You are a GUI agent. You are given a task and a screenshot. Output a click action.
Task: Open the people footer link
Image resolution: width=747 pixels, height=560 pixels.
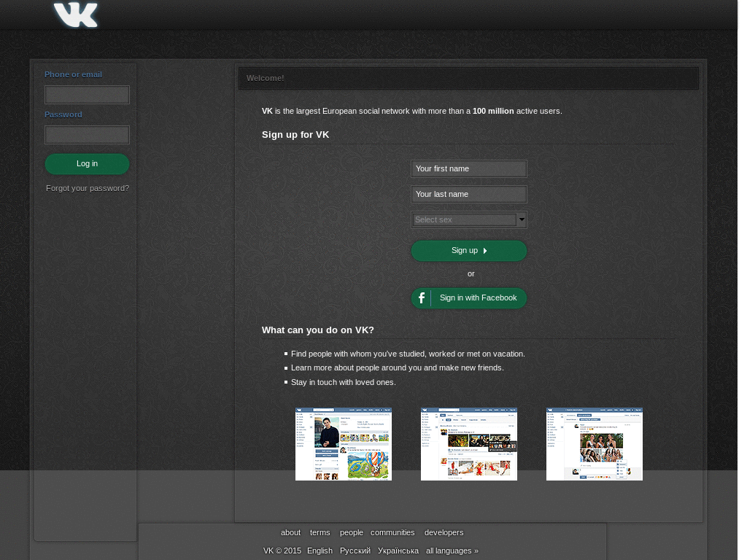pos(352,533)
